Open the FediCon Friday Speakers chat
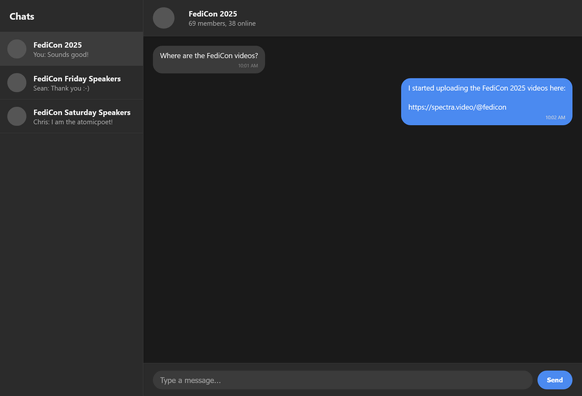582x396 pixels. [72, 83]
